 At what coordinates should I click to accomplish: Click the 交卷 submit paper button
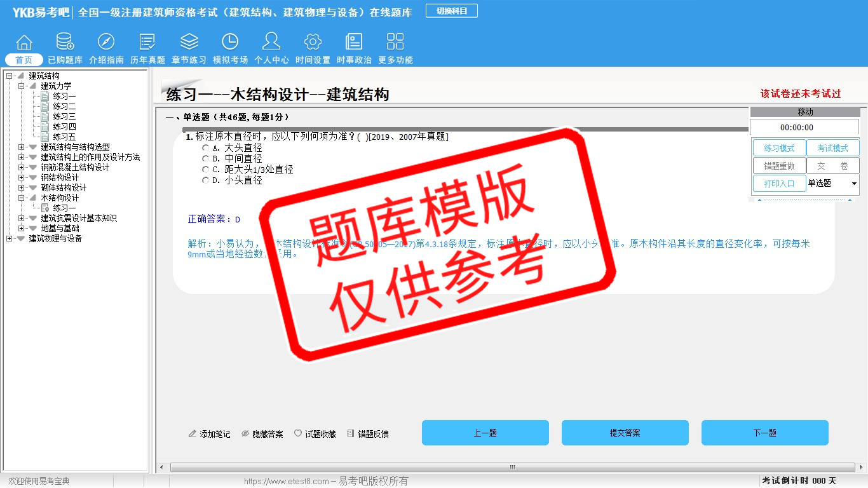[x=832, y=166]
